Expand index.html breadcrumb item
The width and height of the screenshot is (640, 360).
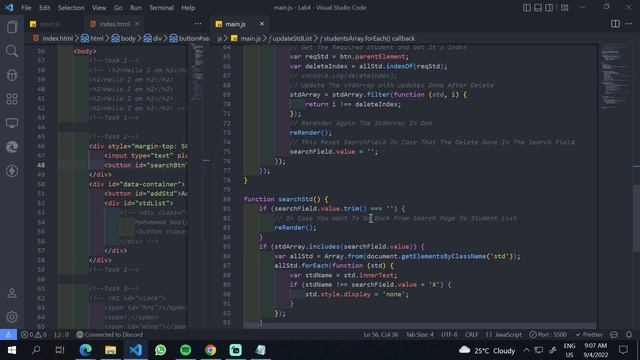53,38
